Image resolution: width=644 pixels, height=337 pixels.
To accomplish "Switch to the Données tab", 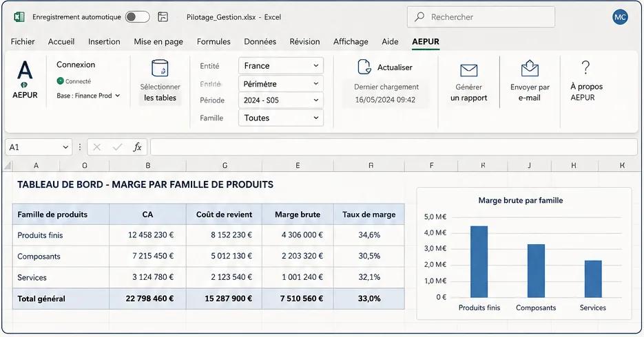I will pos(260,41).
